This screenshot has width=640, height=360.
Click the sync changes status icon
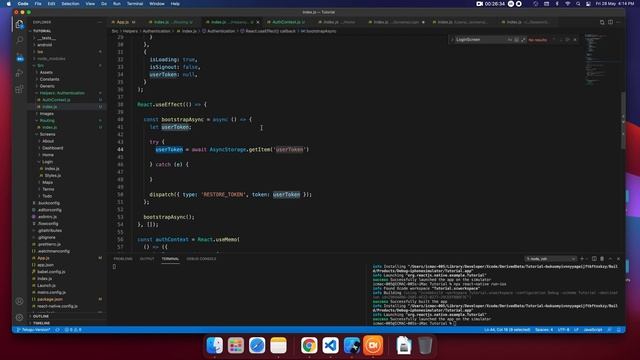[58, 329]
